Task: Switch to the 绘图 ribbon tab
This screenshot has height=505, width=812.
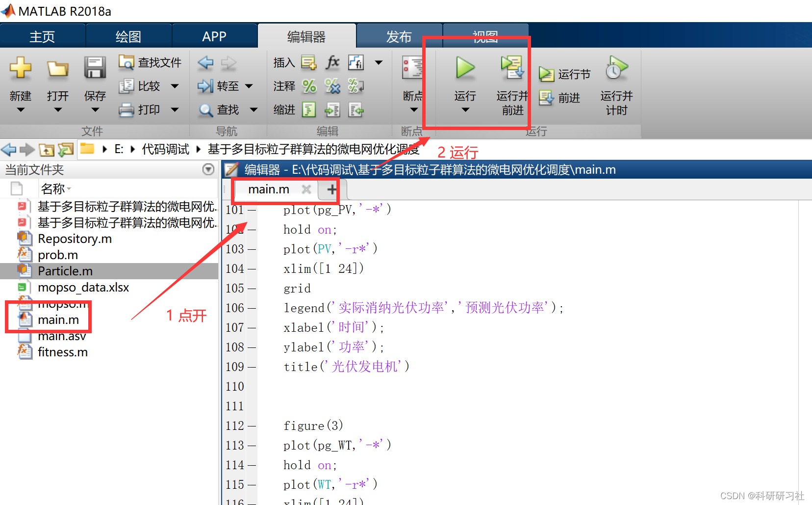Action: tap(128, 36)
